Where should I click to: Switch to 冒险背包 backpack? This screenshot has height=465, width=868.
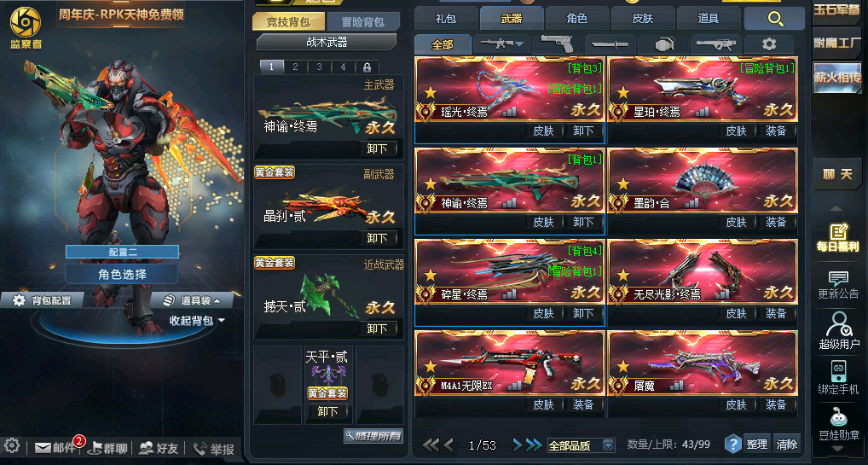362,21
